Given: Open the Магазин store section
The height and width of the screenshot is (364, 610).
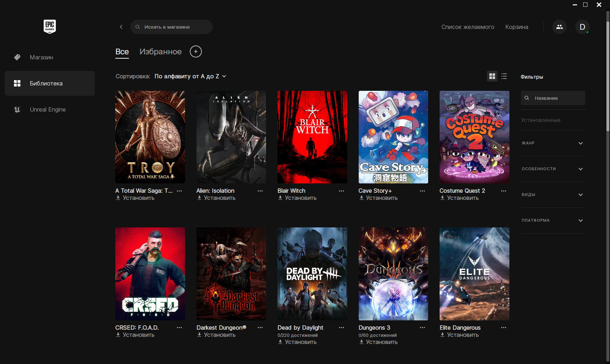Looking at the screenshot, I should point(50,57).
